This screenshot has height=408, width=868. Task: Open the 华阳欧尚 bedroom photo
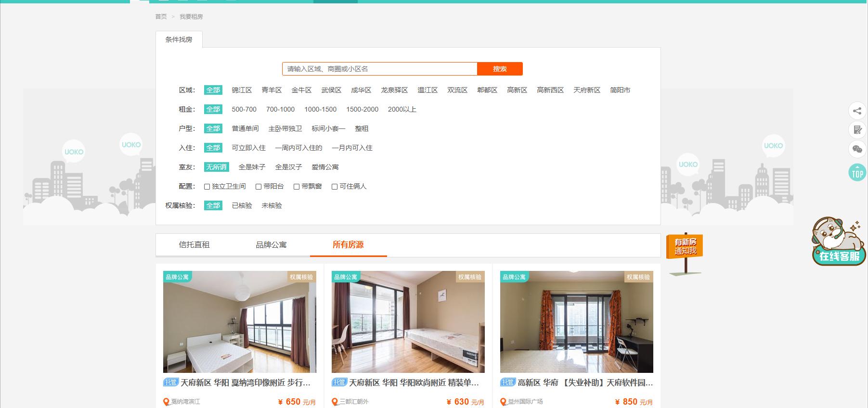(408, 322)
